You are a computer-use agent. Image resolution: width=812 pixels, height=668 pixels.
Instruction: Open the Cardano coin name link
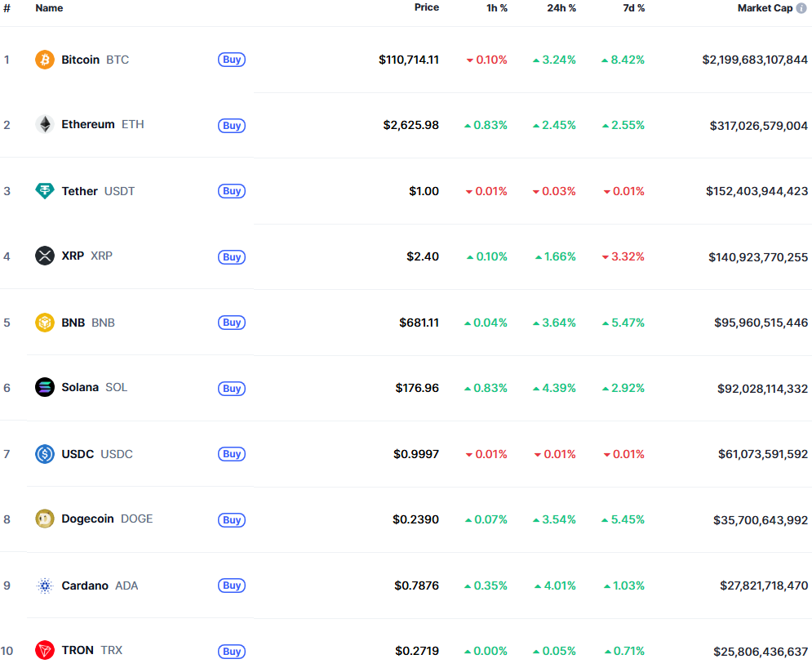pyautogui.click(x=85, y=586)
